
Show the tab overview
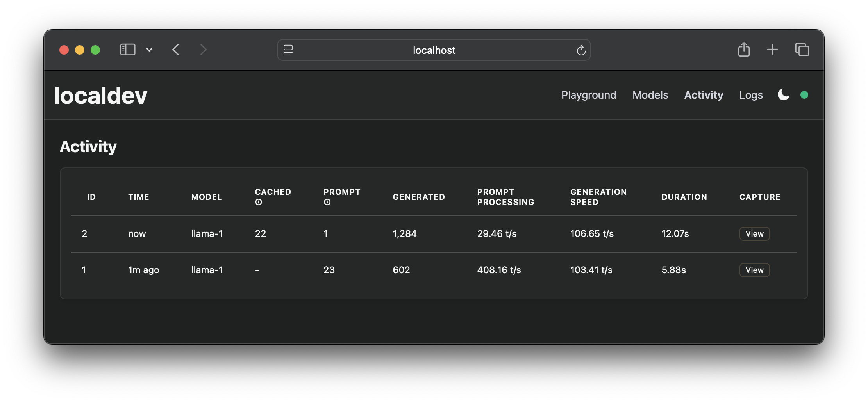click(802, 50)
